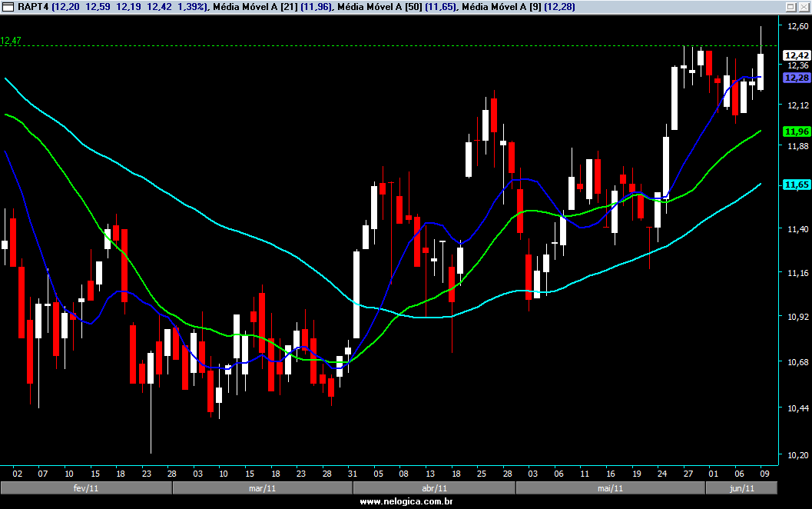Click the 13 date label on time axis
This screenshot has width=812, height=509.
430,473
